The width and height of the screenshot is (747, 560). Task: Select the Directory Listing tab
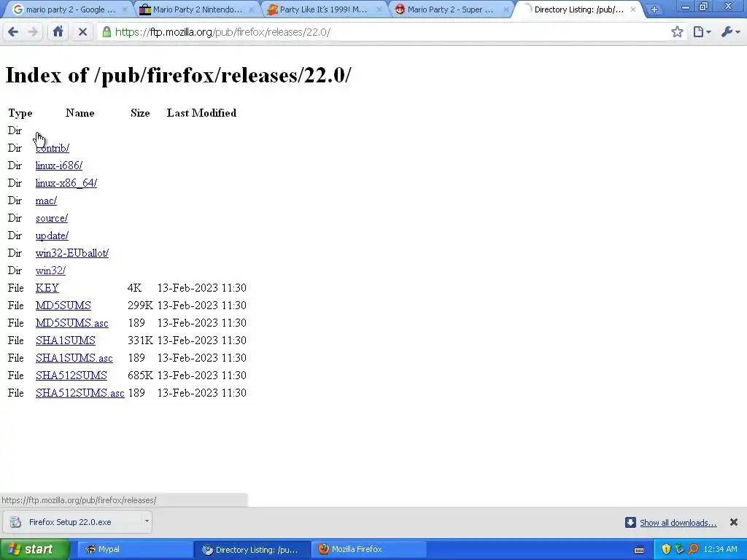(578, 9)
